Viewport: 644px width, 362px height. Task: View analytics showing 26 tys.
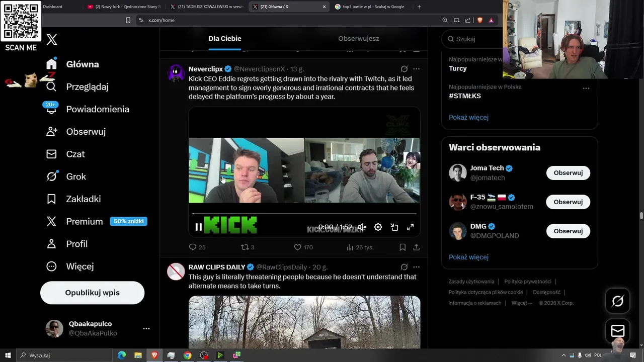360,247
